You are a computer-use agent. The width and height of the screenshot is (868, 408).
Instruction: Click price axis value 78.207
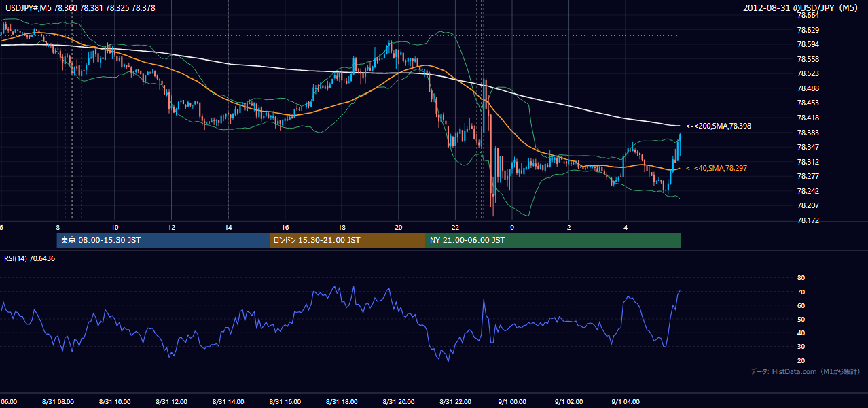pyautogui.click(x=807, y=205)
